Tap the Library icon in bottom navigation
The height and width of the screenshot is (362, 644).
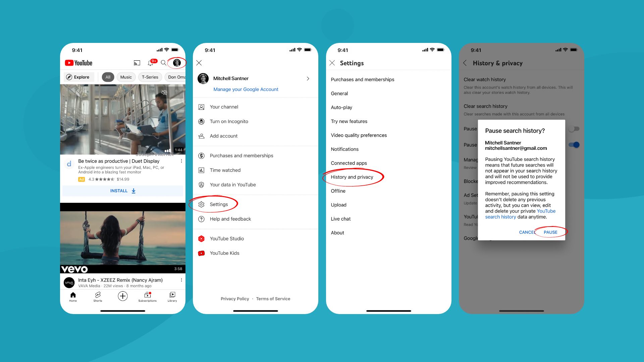tap(172, 297)
